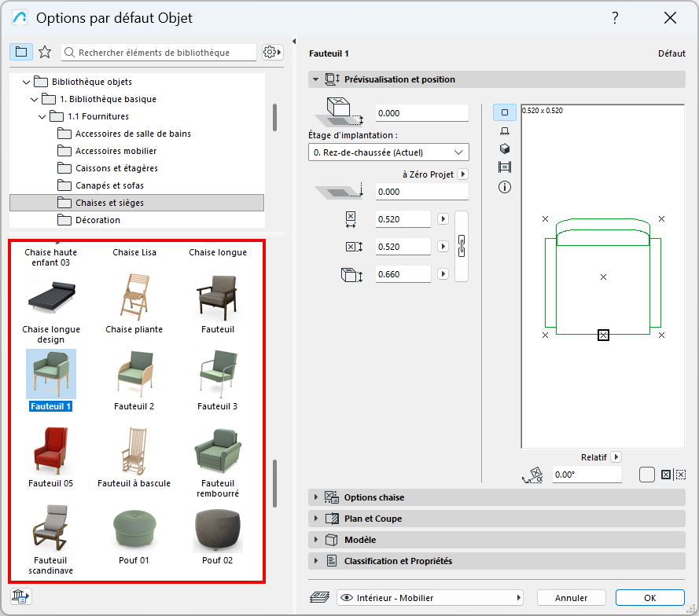The image size is (699, 616).
Task: Toggle anchor point mirror icon
Action: [665, 475]
